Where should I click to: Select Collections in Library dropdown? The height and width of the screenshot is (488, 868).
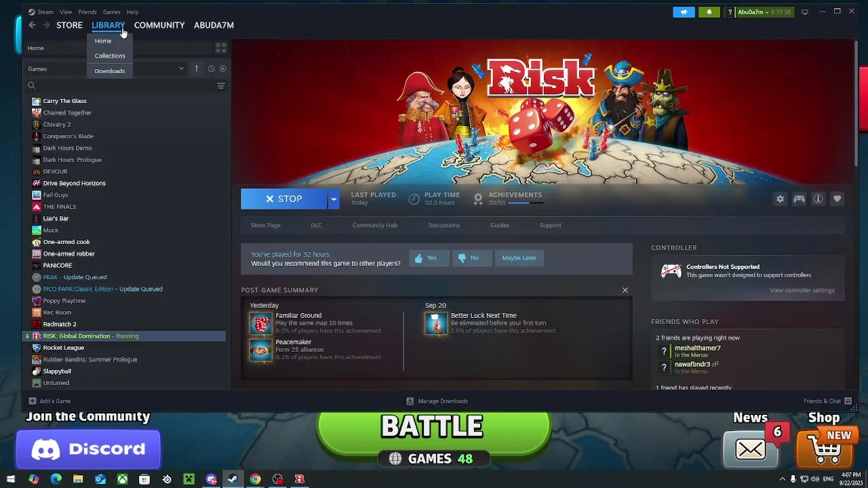pos(110,56)
